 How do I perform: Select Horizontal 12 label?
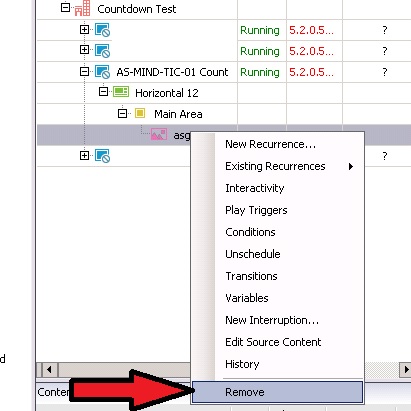click(x=167, y=93)
